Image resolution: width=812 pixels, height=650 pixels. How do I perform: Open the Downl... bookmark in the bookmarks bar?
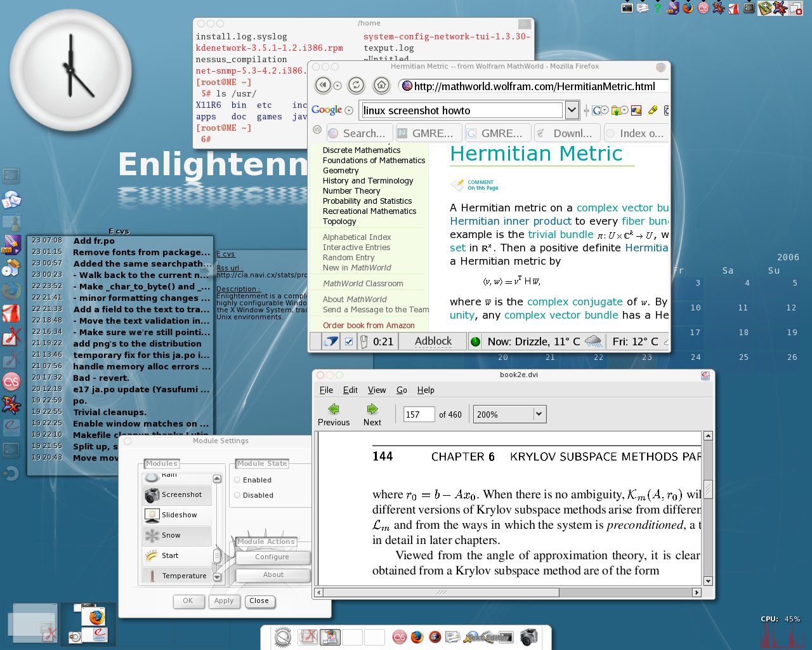(566, 133)
